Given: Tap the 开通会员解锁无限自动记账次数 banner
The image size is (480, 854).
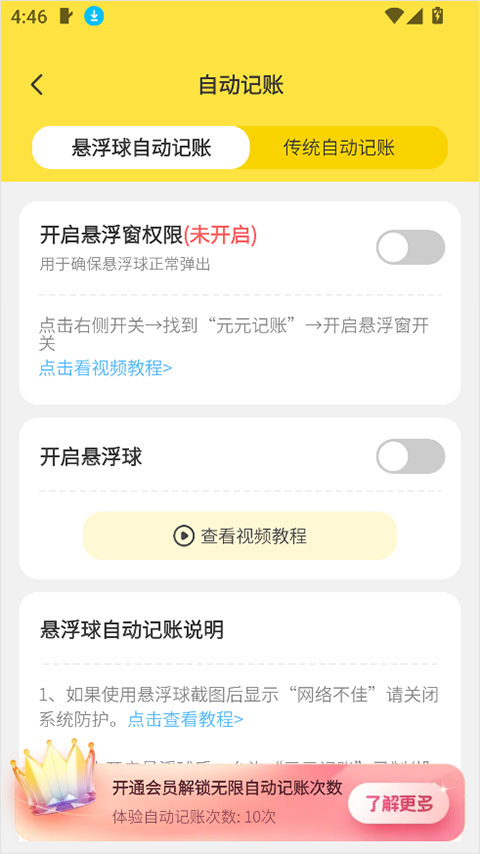Looking at the screenshot, I should (240, 801).
